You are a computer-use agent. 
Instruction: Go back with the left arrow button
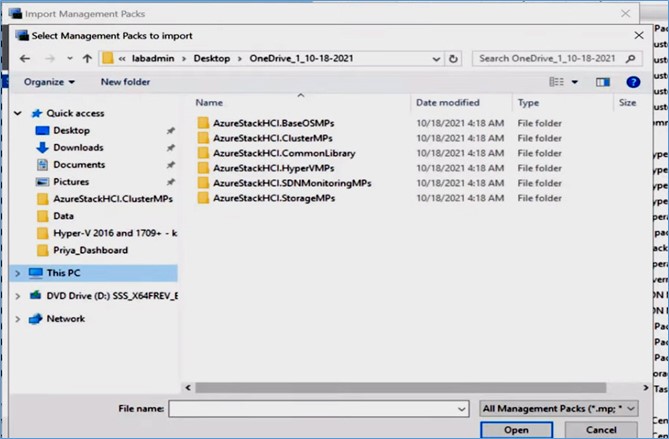(x=25, y=58)
